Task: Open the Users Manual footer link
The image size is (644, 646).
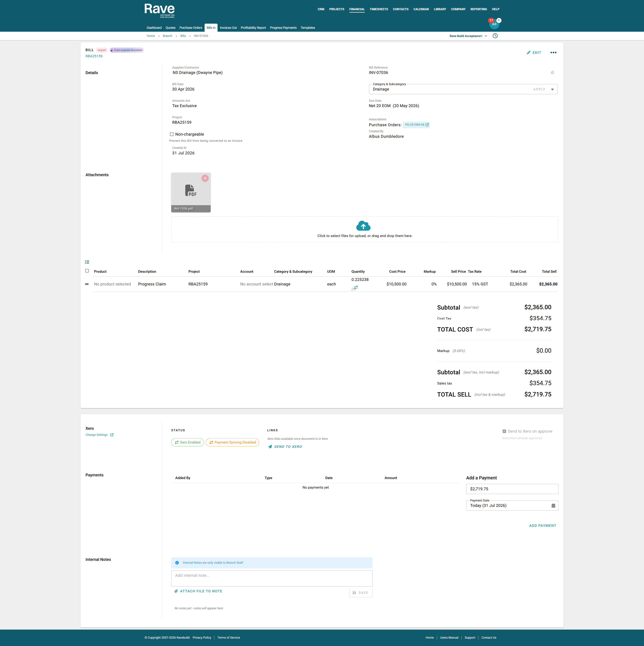Action: pyautogui.click(x=449, y=638)
